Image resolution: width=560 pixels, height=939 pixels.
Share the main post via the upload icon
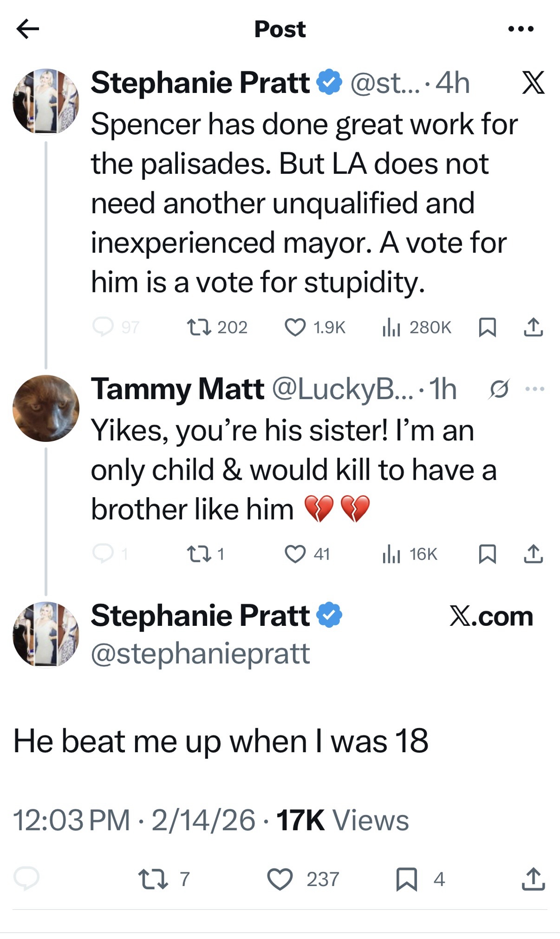coord(533,879)
